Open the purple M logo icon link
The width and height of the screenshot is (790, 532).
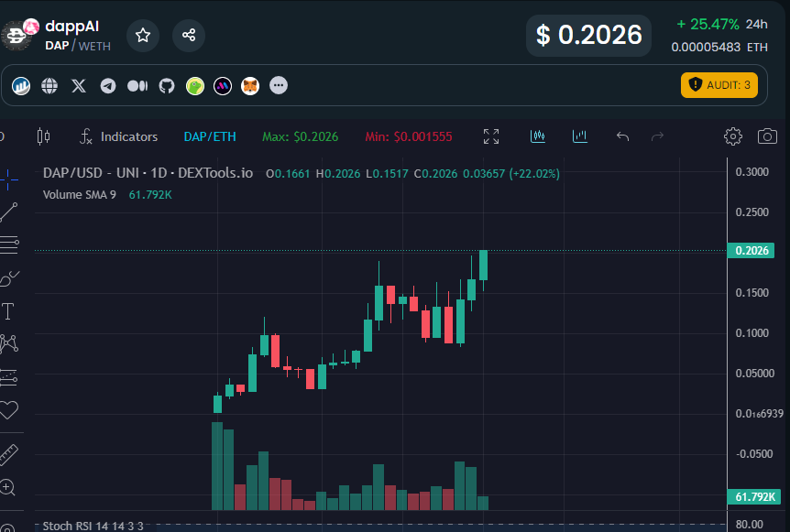pyautogui.click(x=223, y=86)
